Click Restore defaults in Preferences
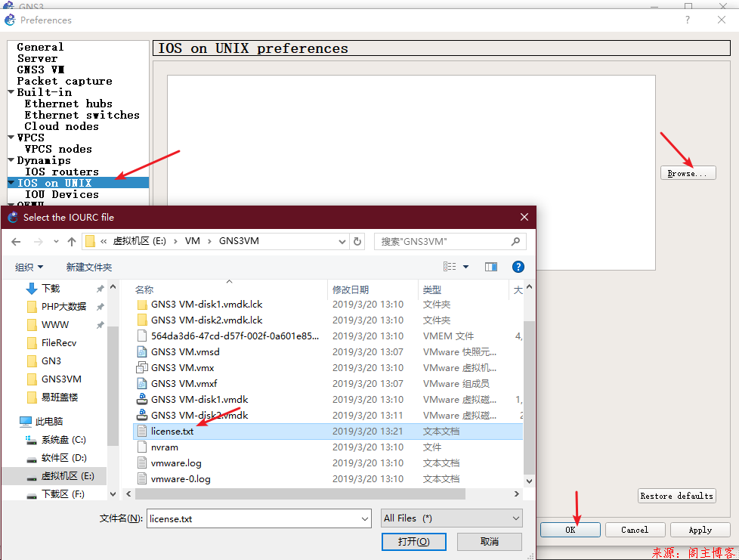739x560 pixels. click(677, 496)
